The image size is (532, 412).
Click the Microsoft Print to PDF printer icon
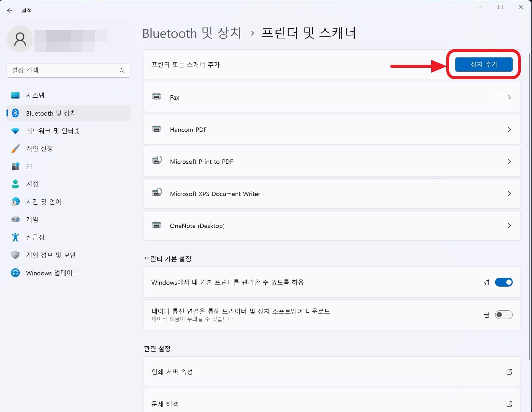(156, 160)
